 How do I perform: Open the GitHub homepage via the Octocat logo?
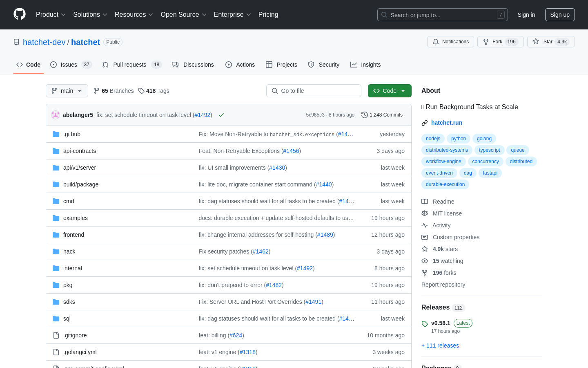(x=20, y=14)
